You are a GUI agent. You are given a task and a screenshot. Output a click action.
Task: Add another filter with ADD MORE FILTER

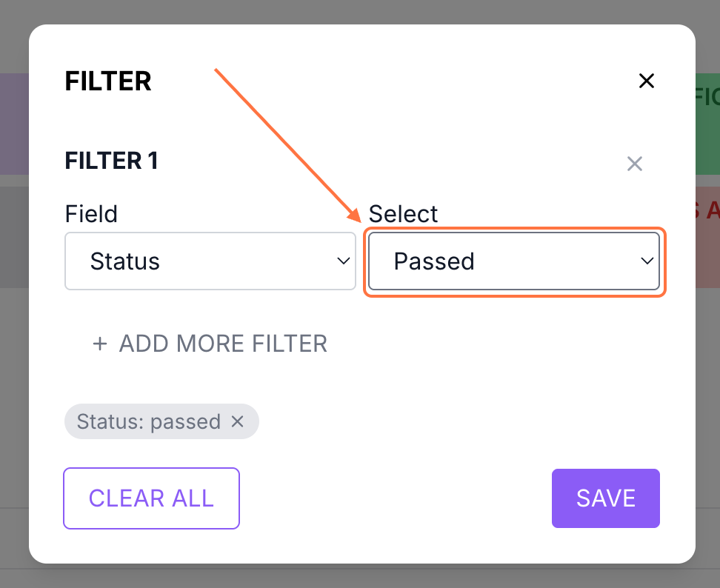point(223,344)
